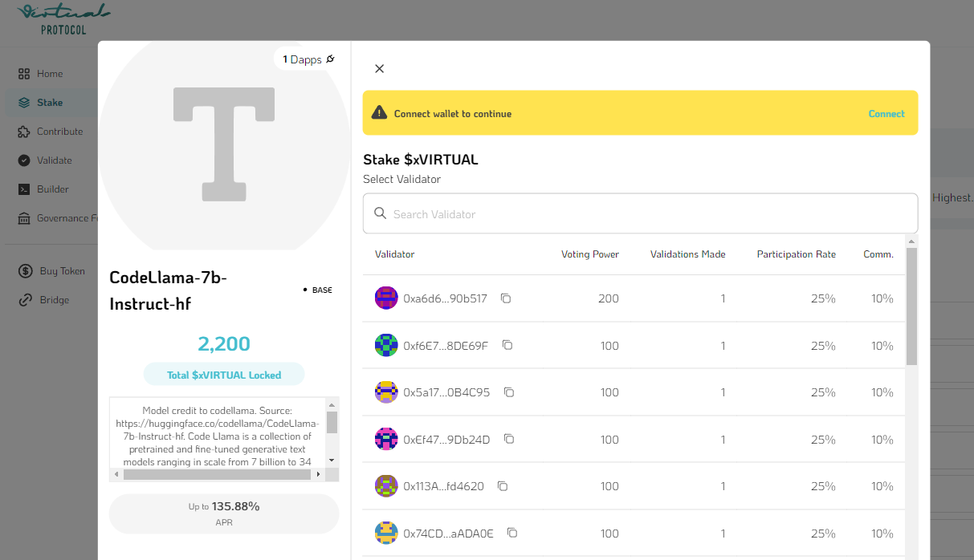Copy address 0x113A...fd4620
Screen dimensions: 974x560
click(503, 486)
